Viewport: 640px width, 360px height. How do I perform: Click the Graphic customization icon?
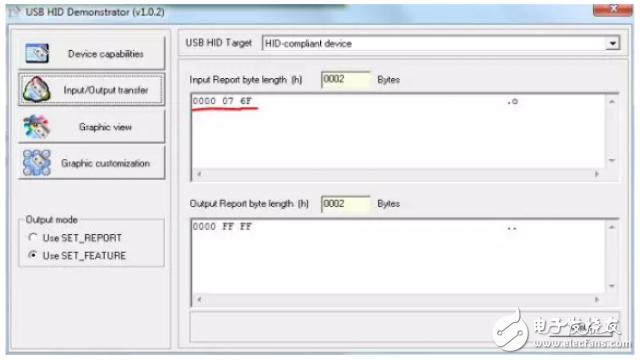[37, 162]
